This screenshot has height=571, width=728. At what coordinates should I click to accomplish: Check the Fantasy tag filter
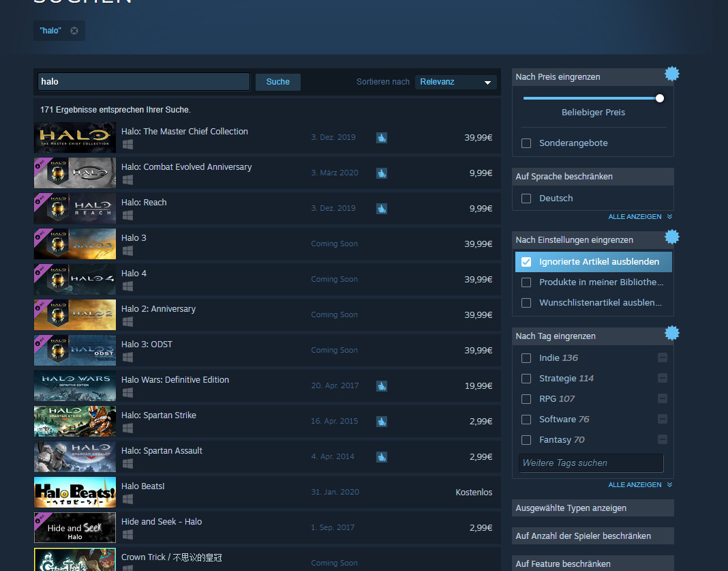[526, 440]
